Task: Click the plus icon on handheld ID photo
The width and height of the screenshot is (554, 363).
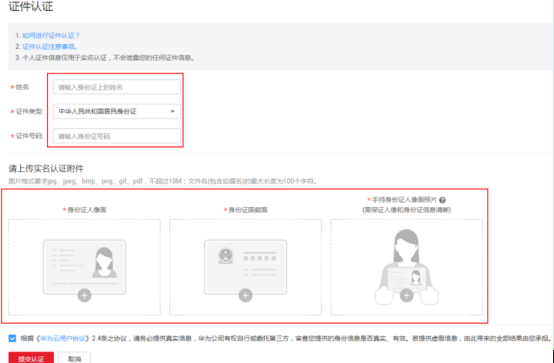Action: pyautogui.click(x=407, y=295)
